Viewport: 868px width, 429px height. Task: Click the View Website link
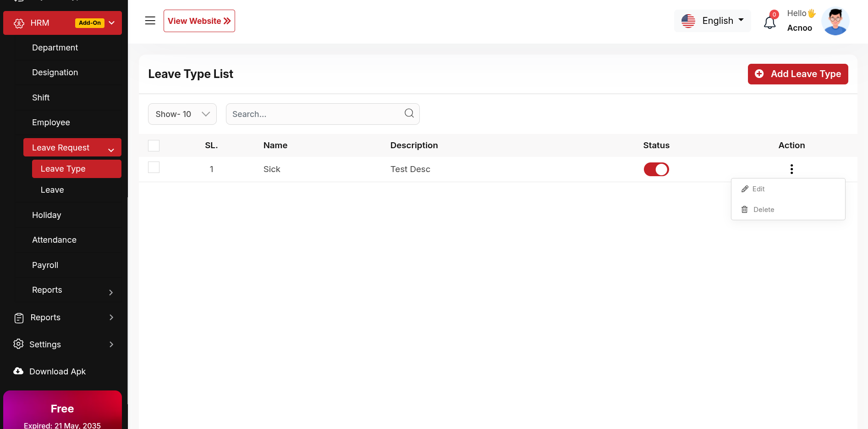click(x=199, y=21)
